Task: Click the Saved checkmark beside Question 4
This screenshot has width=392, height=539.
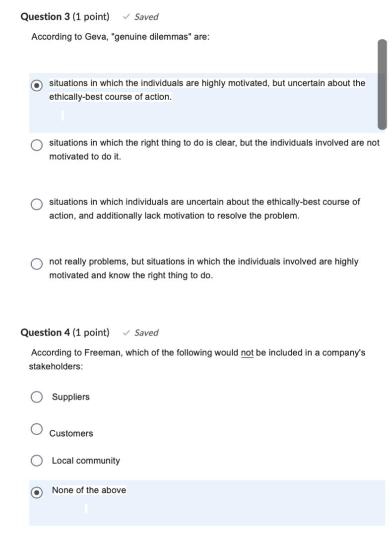Action: pyautogui.click(x=127, y=333)
